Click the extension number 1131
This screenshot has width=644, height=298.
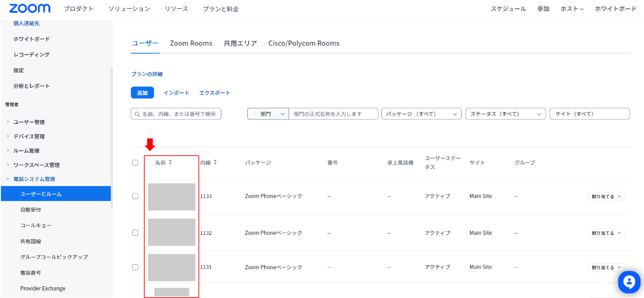click(206, 267)
